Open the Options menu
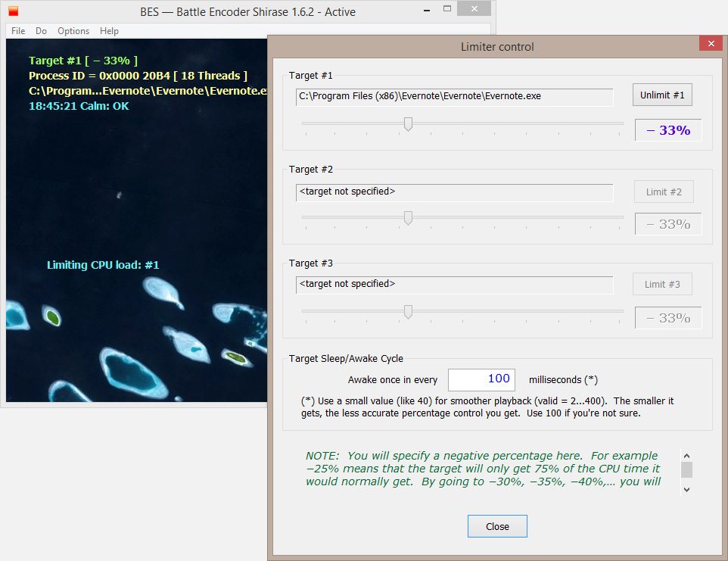728x561 pixels. [73, 31]
